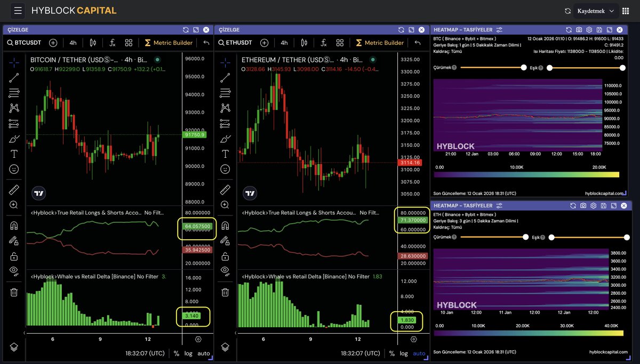Click the trash icon to remove drawings
The image size is (640, 364).
coord(14,291)
